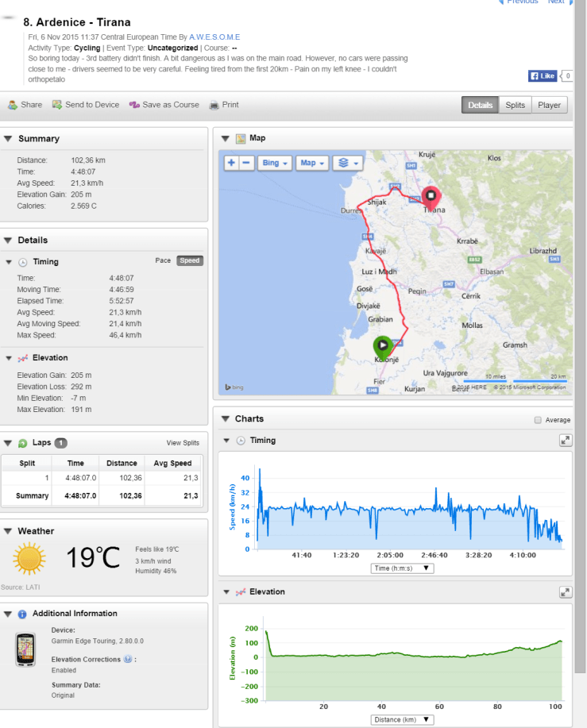Click the Facebook Like button
587x728 pixels.
543,76
